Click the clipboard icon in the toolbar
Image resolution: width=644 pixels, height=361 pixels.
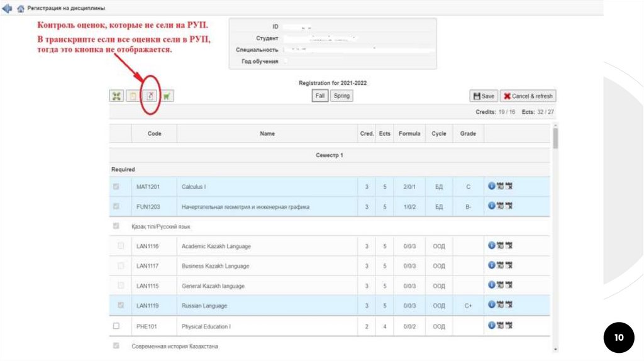[133, 96]
